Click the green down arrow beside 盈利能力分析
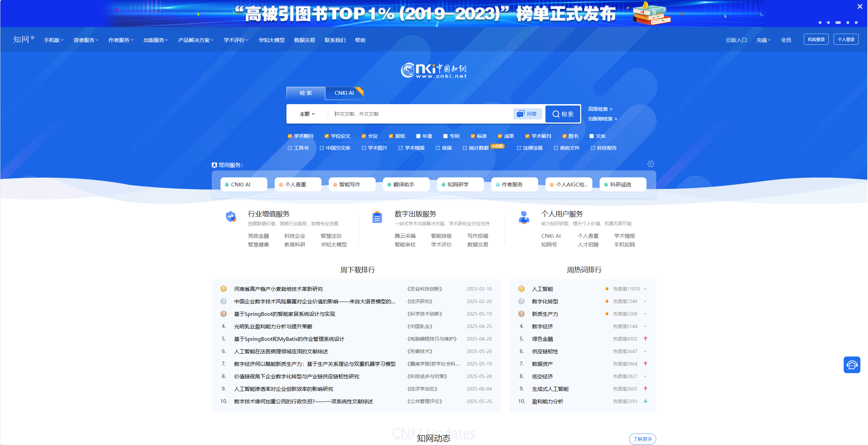Viewport: 868px width, 445px height. pyautogui.click(x=645, y=401)
